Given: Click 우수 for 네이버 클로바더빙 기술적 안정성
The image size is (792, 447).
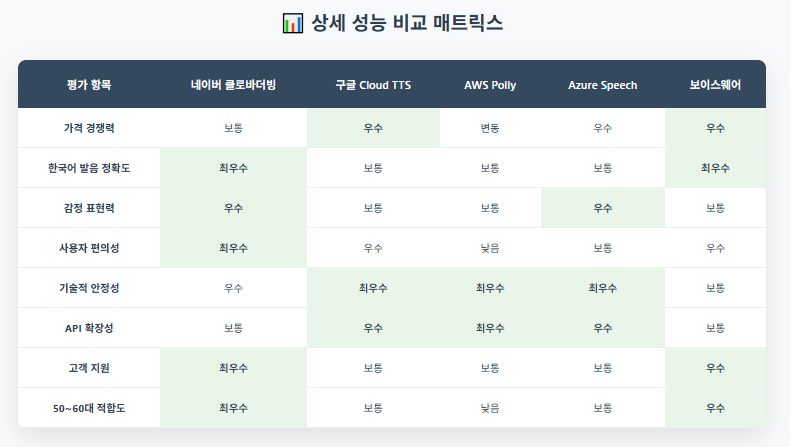Looking at the screenshot, I should click(233, 288).
